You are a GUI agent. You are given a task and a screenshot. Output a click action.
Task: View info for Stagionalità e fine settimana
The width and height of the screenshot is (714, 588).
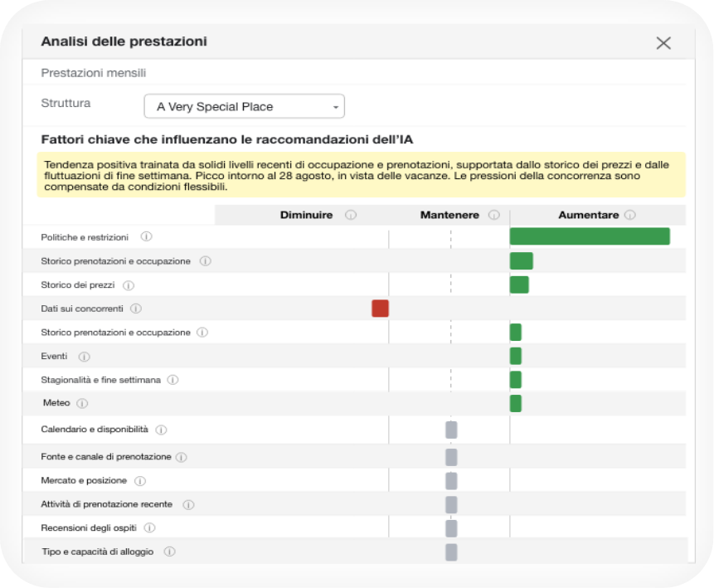click(172, 380)
